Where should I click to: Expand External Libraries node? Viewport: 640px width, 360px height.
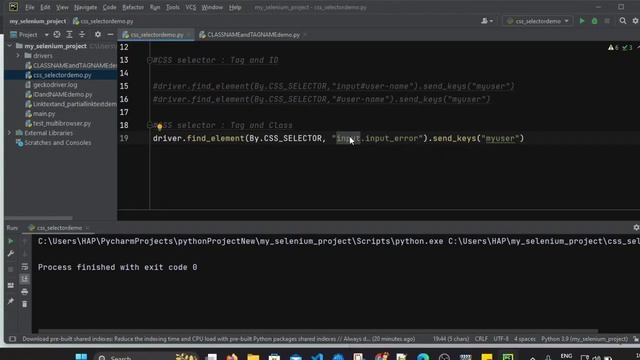[10, 133]
